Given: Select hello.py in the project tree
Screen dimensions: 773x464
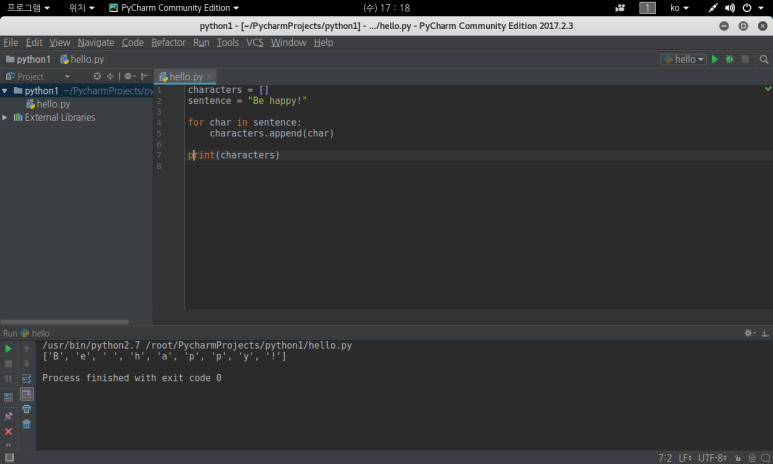Looking at the screenshot, I should [x=48, y=104].
